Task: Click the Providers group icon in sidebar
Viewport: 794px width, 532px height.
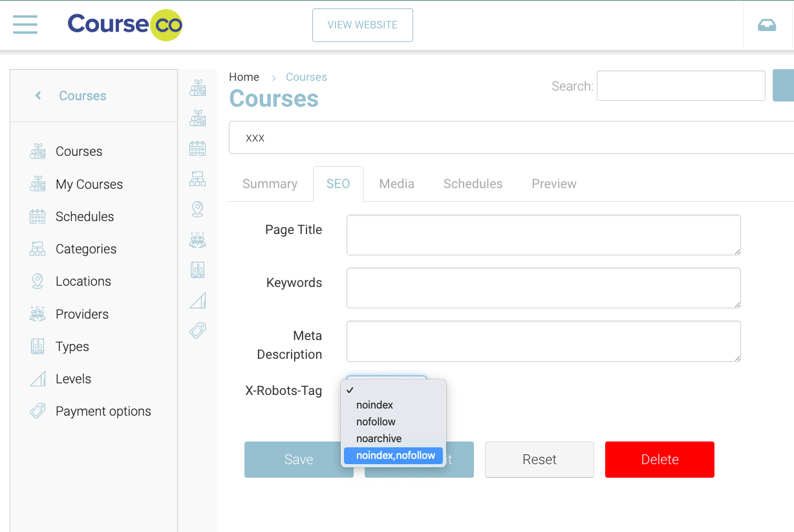Action: tap(38, 314)
